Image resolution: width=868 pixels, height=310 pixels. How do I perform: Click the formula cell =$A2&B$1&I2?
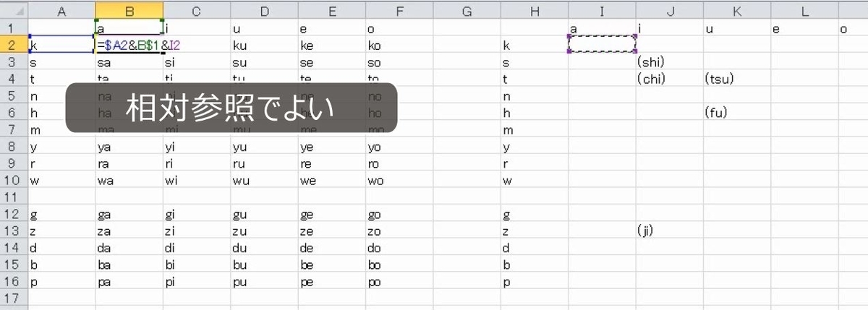129,46
